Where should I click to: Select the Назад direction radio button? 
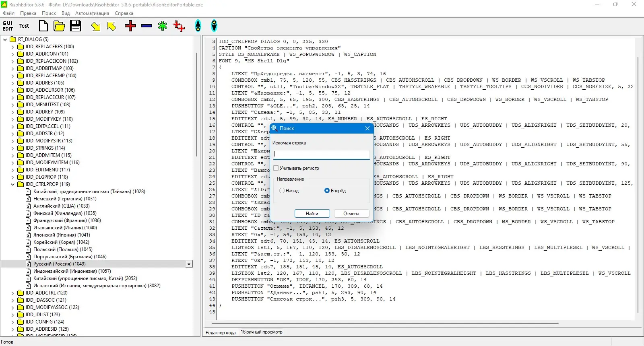coord(282,191)
